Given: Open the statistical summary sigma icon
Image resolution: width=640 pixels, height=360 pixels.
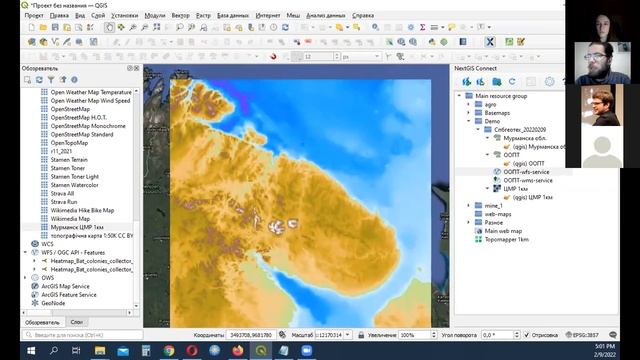Looking at the screenshot, I should pyautogui.click(x=422, y=27).
